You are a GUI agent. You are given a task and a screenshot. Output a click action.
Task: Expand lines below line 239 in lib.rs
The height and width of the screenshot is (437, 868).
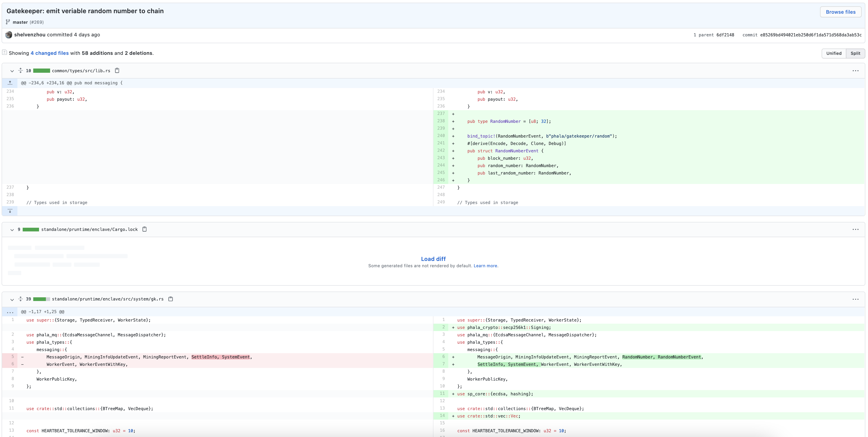pyautogui.click(x=10, y=211)
